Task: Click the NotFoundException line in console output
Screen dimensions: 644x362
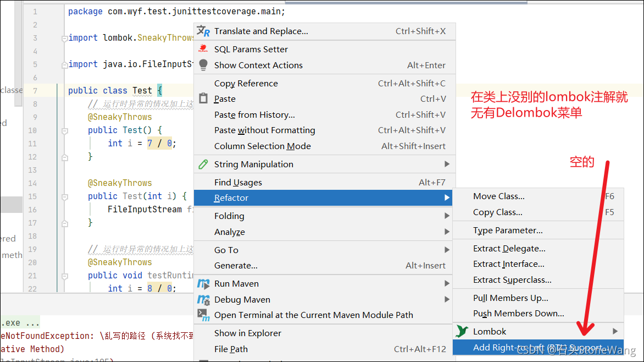Action: (x=97, y=336)
